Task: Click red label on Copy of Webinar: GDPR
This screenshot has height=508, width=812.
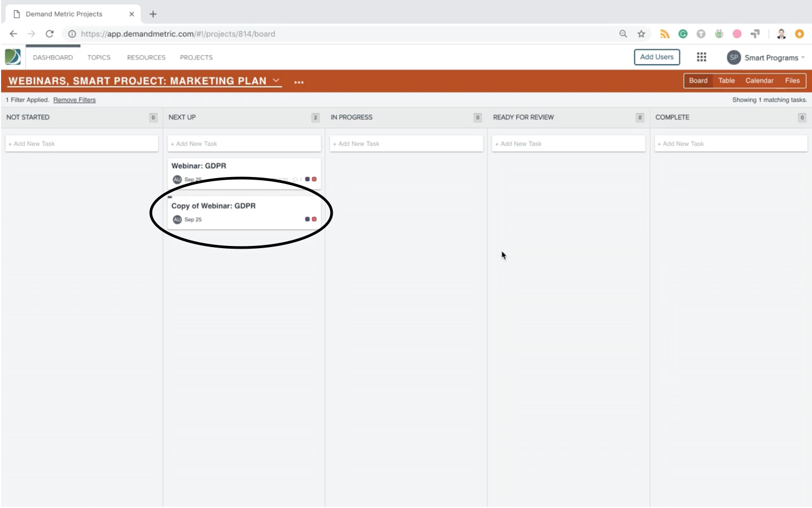Action: 314,219
